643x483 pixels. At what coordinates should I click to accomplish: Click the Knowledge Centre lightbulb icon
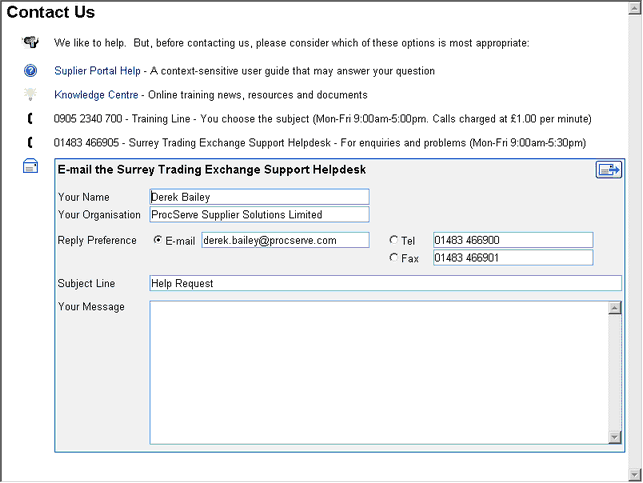[31, 95]
